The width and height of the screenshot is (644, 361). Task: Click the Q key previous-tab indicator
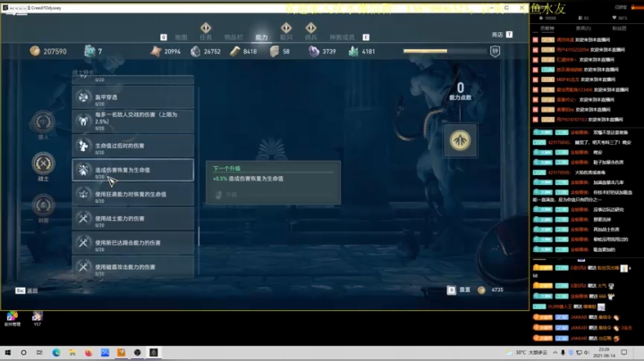coord(164,38)
